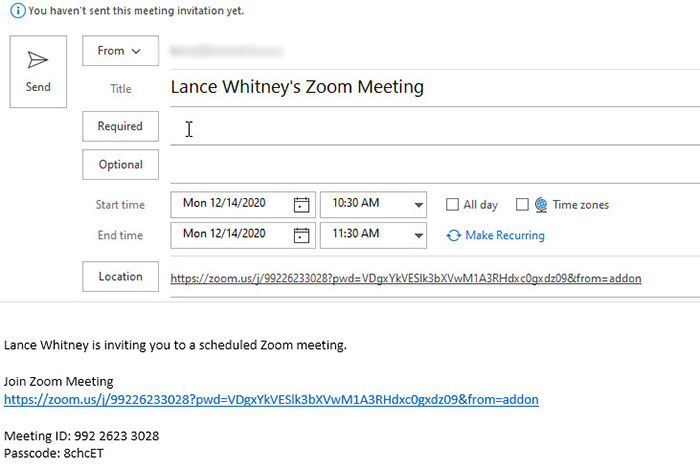The image size is (700, 468).
Task: Toggle the Time zones checkbox
Action: (521, 205)
